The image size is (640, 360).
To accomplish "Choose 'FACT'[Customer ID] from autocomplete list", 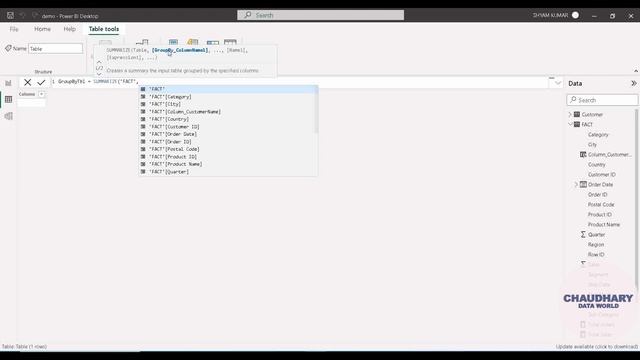I will (228, 127).
